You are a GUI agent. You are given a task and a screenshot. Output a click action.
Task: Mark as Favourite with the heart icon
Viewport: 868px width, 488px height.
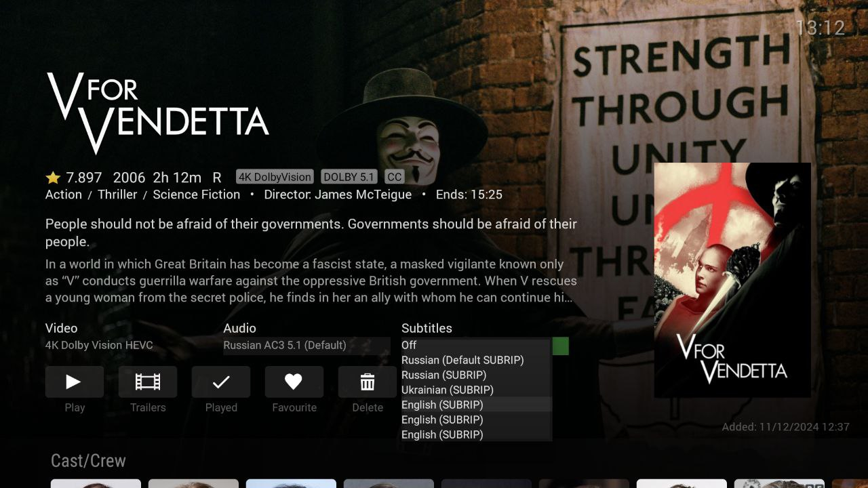pos(294,382)
